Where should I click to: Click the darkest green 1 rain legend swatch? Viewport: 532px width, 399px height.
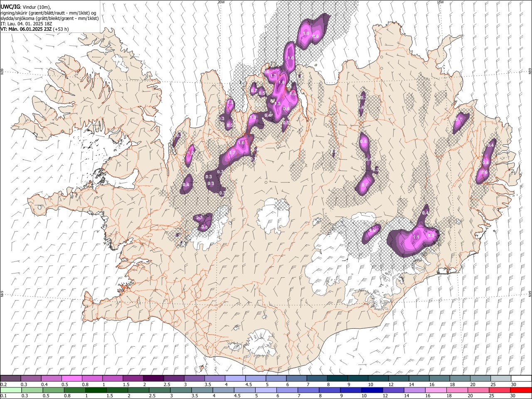[96, 390]
